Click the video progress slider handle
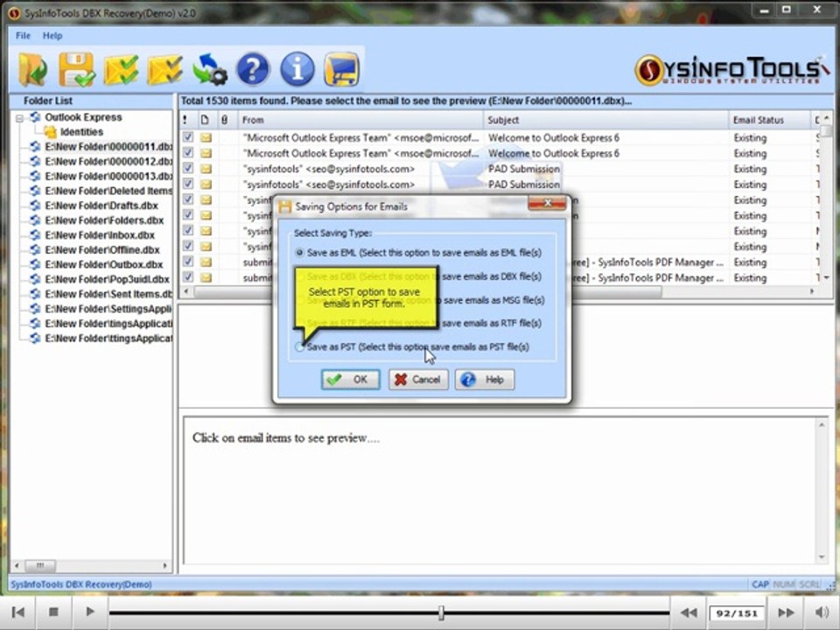 [441, 612]
